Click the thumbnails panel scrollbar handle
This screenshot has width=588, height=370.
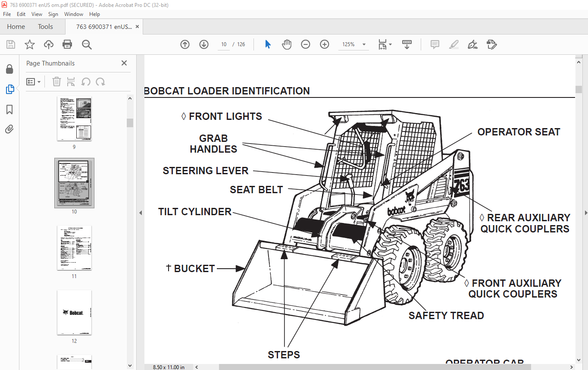tap(130, 123)
